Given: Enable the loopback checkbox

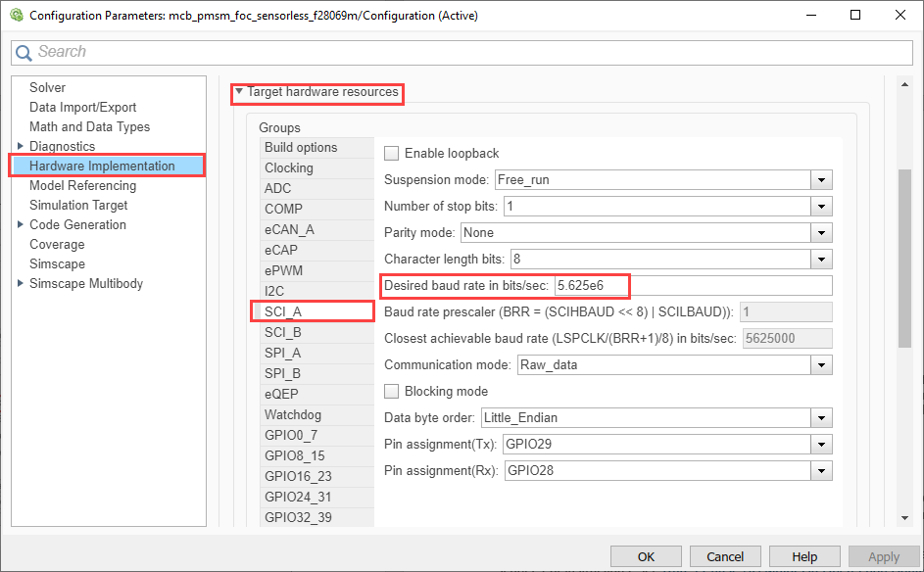Looking at the screenshot, I should pos(392,154).
